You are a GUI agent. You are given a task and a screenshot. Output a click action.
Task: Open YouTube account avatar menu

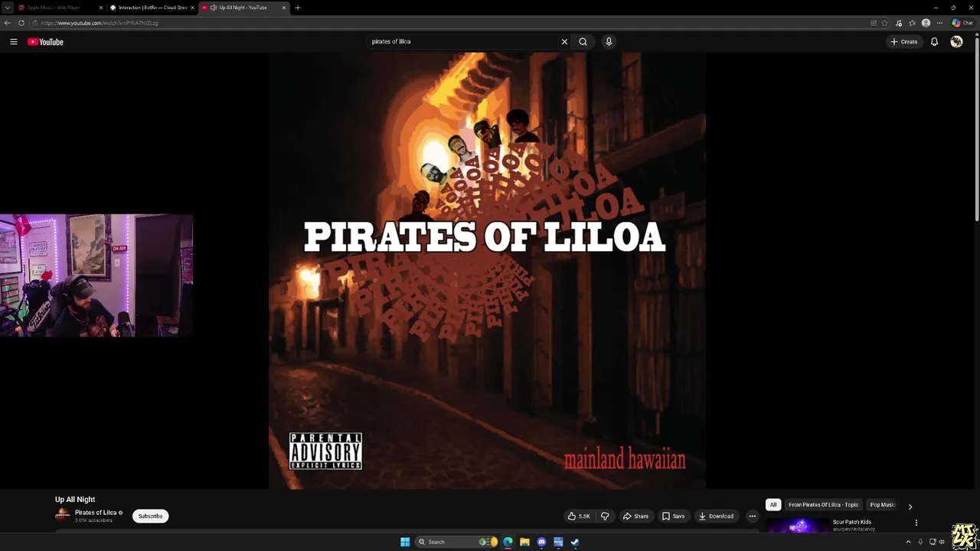[956, 42]
